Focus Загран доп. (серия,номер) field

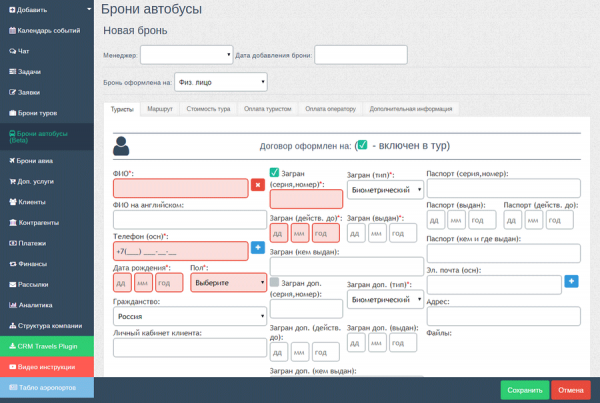click(x=306, y=309)
